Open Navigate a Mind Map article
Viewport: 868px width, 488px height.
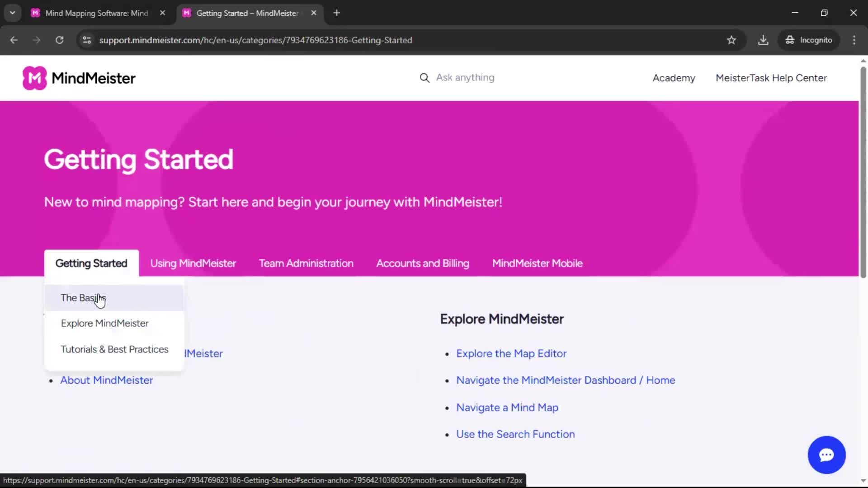[507, 408]
